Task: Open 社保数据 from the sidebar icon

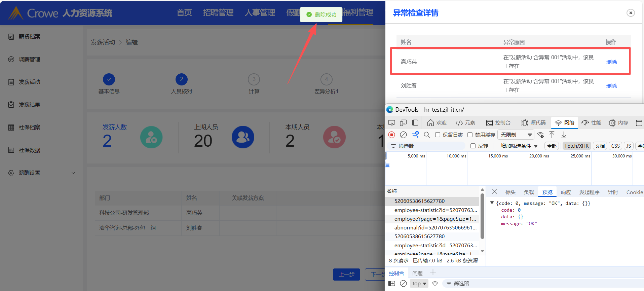Action: (x=11, y=150)
